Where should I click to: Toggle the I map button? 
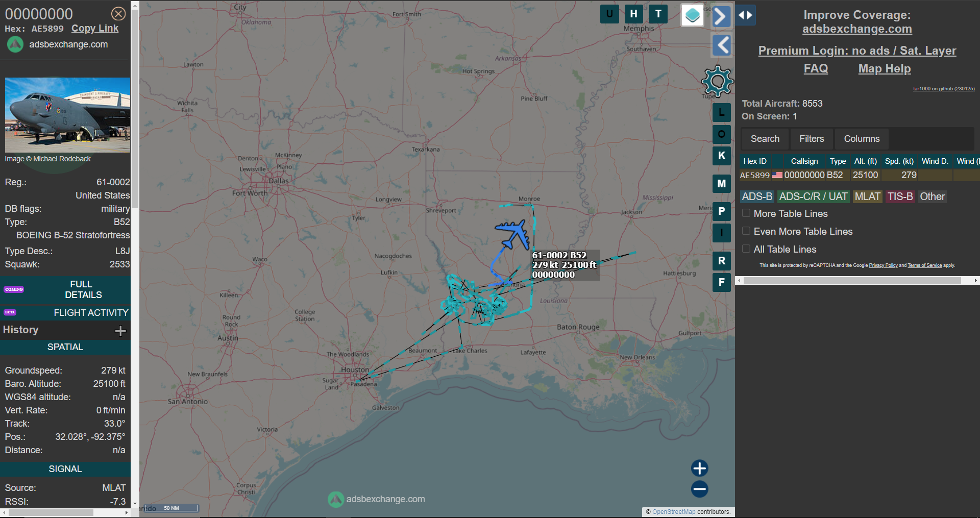[x=722, y=233]
